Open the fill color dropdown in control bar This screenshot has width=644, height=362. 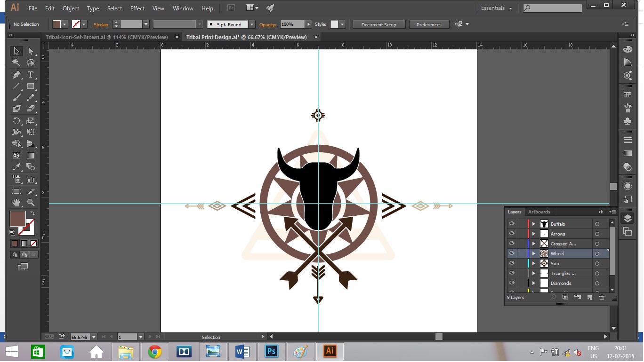coord(65,24)
